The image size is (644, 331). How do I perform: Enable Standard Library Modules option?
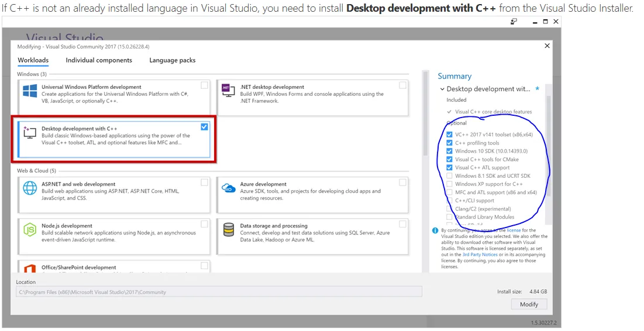click(449, 217)
